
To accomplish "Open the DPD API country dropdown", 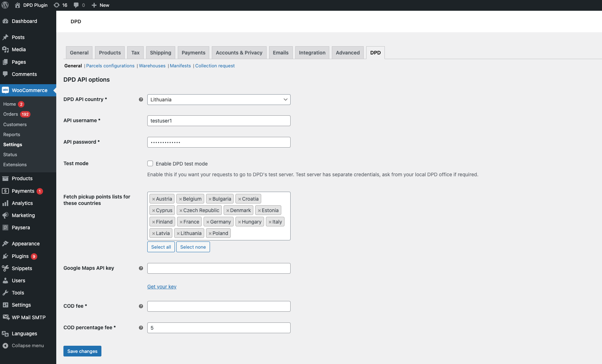I will pos(219,100).
